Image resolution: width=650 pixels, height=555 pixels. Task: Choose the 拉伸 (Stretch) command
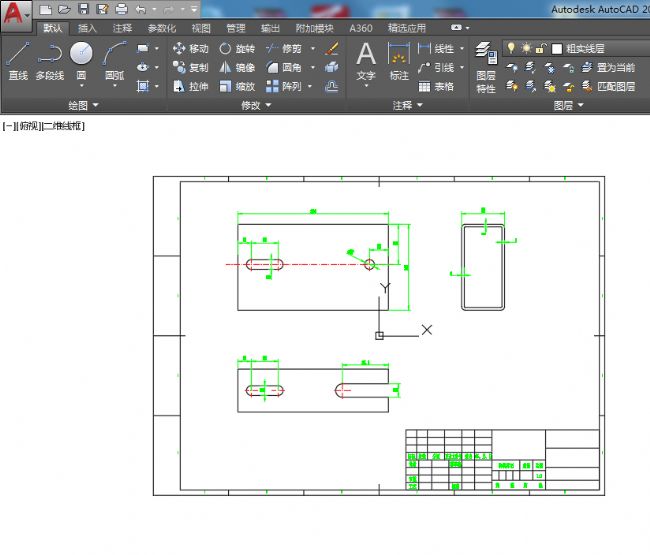point(190,86)
